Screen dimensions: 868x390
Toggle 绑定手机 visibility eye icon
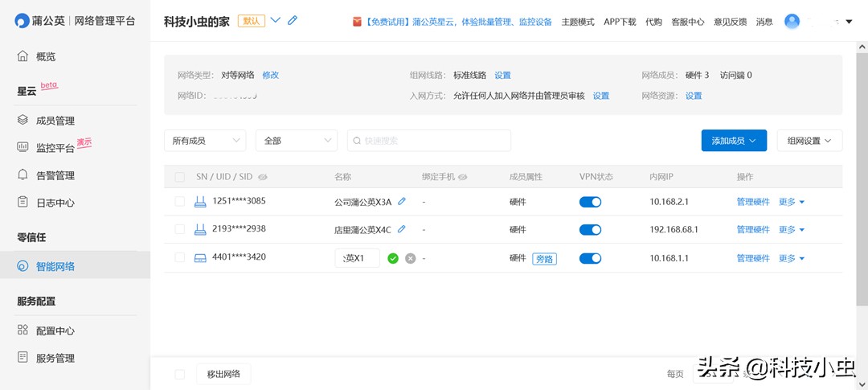(463, 177)
